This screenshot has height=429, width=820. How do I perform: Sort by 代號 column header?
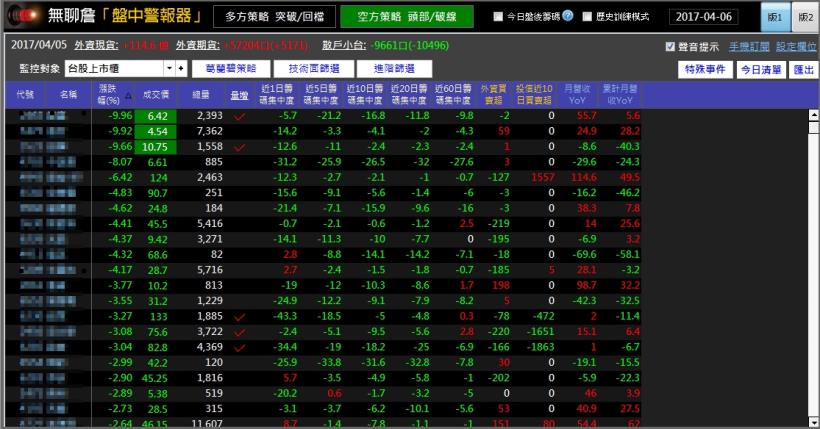25,95
